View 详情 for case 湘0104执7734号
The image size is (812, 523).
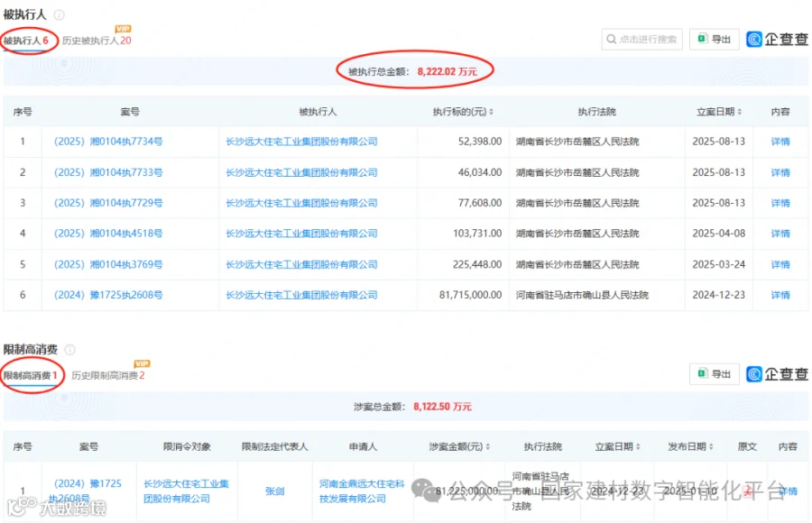click(x=780, y=142)
